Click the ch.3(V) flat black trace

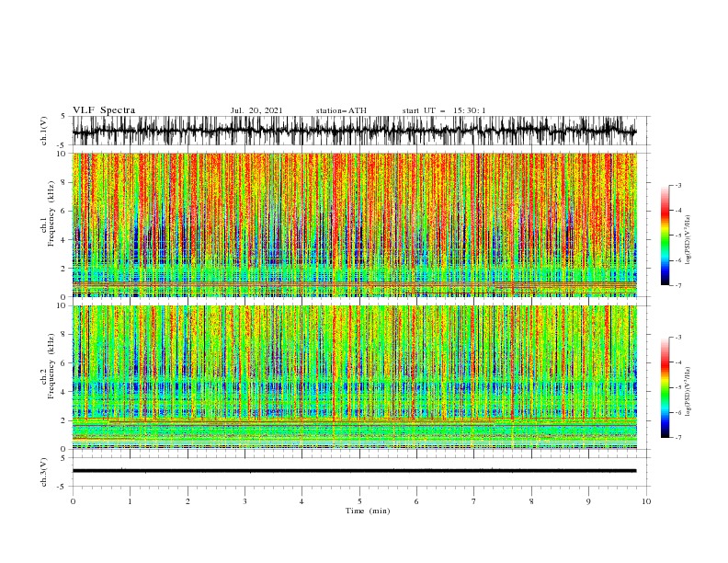354,471
